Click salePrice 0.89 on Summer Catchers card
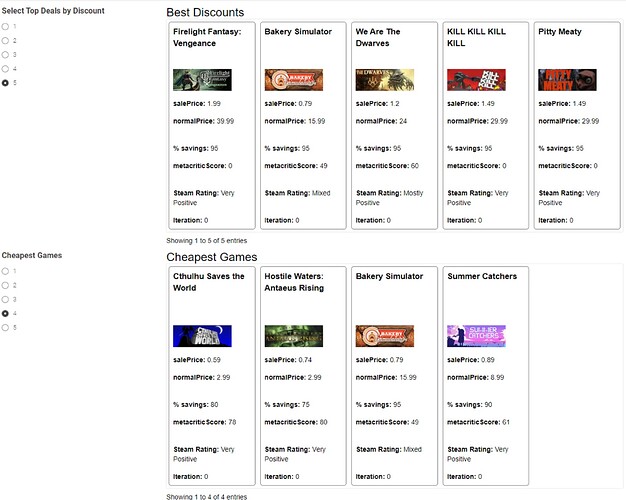 tap(471, 360)
